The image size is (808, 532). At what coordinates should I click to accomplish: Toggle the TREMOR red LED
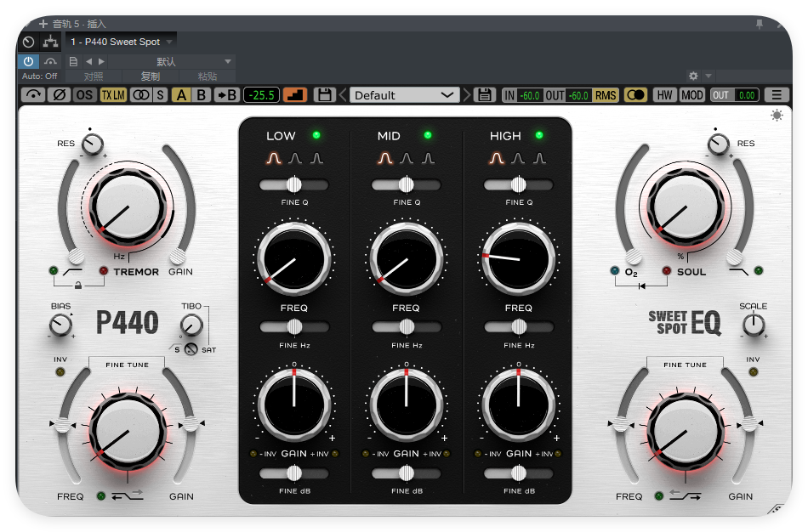[104, 271]
